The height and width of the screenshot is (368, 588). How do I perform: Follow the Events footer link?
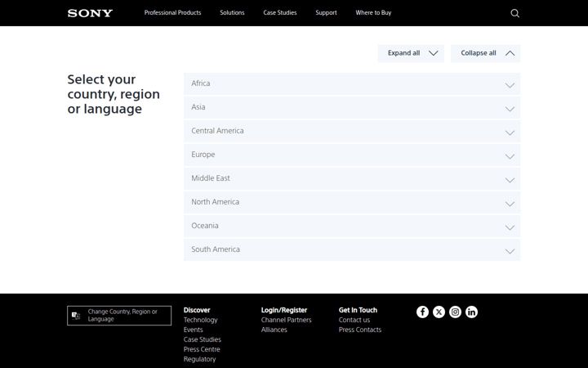(x=193, y=330)
